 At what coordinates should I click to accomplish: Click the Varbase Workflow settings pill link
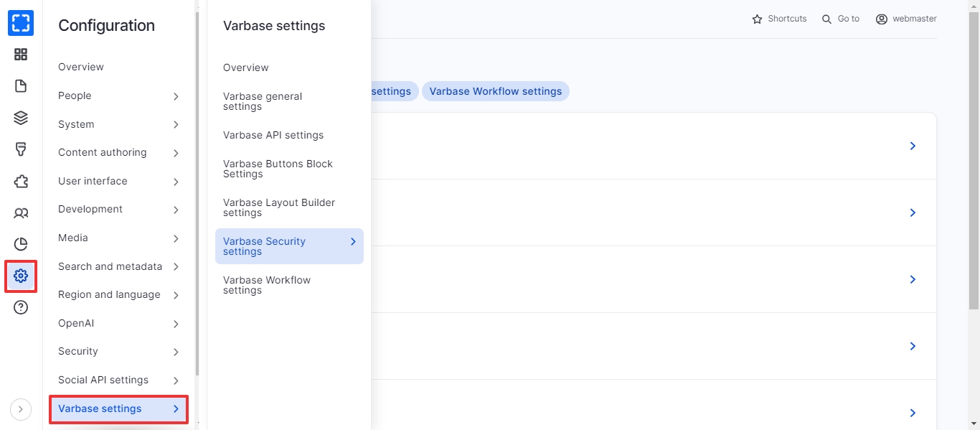[495, 91]
